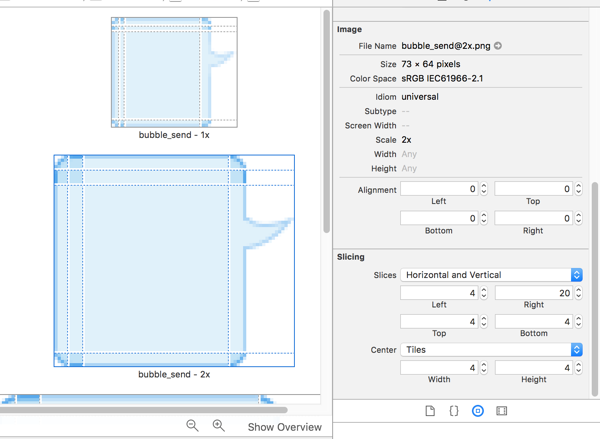Image resolution: width=600 pixels, height=439 pixels.
Task: Zoom out the asset preview
Action: coord(192,425)
